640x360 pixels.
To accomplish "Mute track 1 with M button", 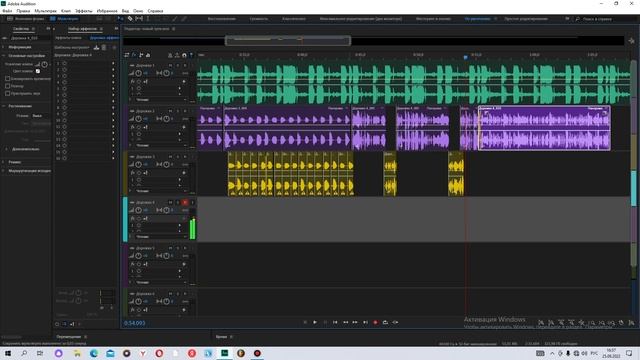I will (x=171, y=65).
